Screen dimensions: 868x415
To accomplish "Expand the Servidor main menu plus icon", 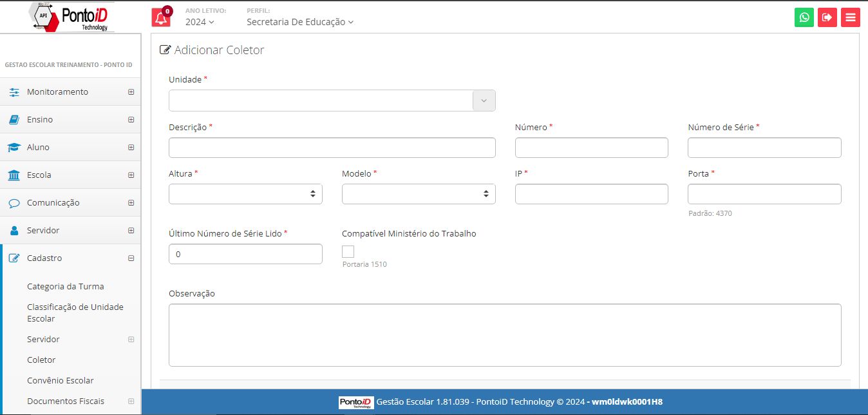I will [131, 231].
